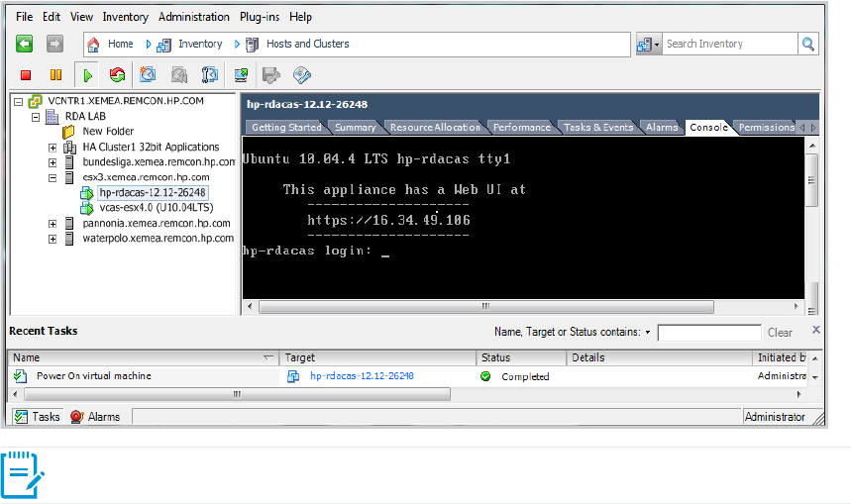The image size is (851, 504).
Task: Expand the pannonia.xemea.remcon.hp.com host
Action: [x=53, y=224]
